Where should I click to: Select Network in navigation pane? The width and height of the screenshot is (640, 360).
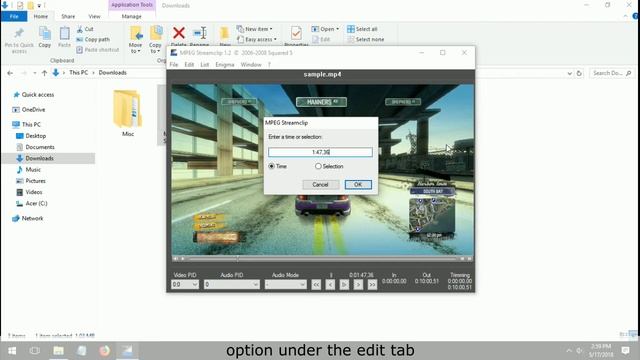28,218
